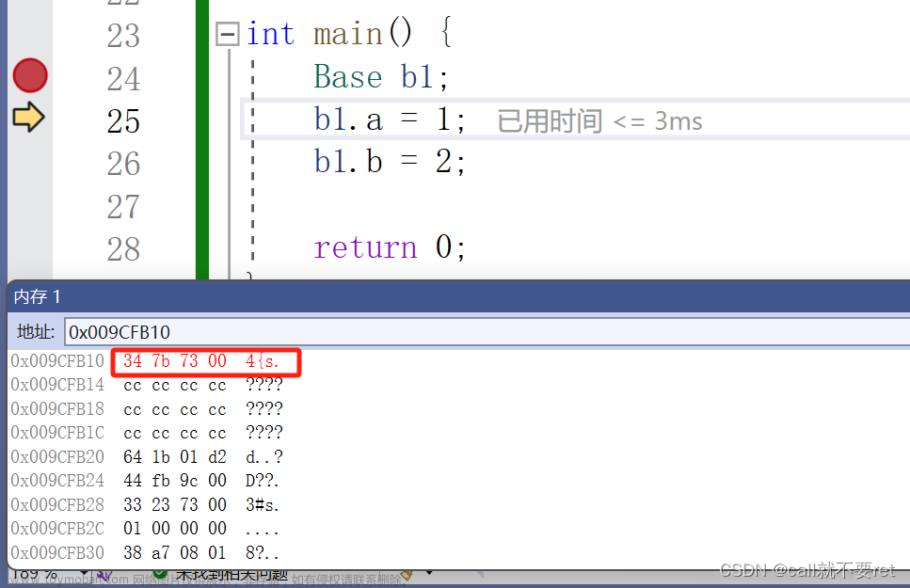Screen dimensions: 910x588
Task: Click hex bytes '01 00 00 00'
Action: (175, 529)
